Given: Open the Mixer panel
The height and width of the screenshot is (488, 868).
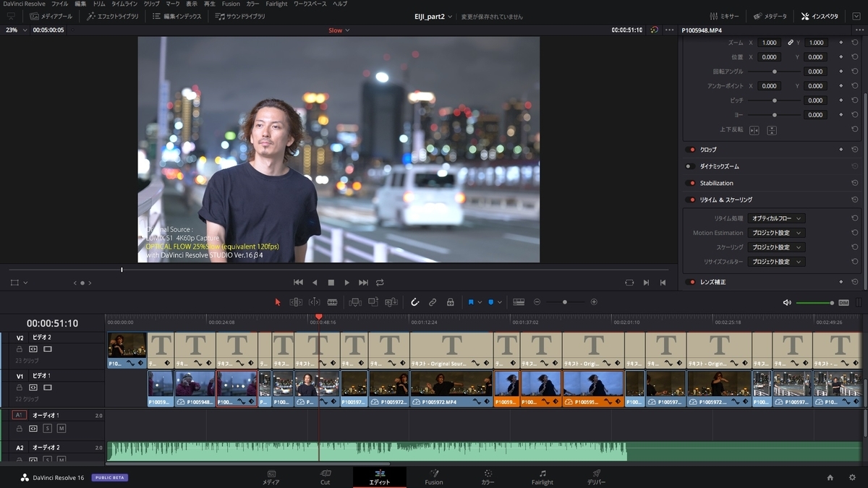Looking at the screenshot, I should (x=724, y=16).
